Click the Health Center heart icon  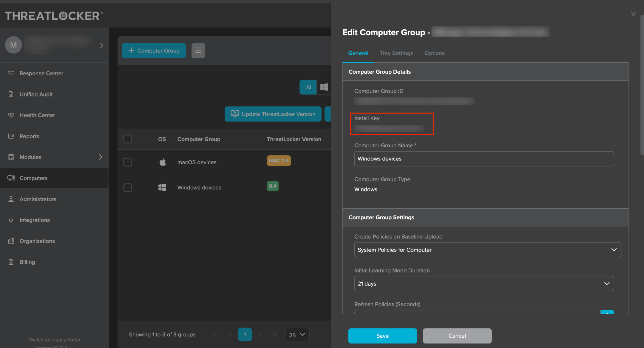click(x=11, y=115)
